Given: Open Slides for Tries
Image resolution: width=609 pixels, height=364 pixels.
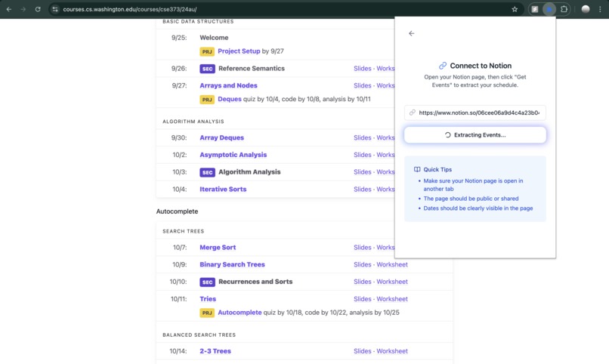Looking at the screenshot, I should tap(363, 299).
